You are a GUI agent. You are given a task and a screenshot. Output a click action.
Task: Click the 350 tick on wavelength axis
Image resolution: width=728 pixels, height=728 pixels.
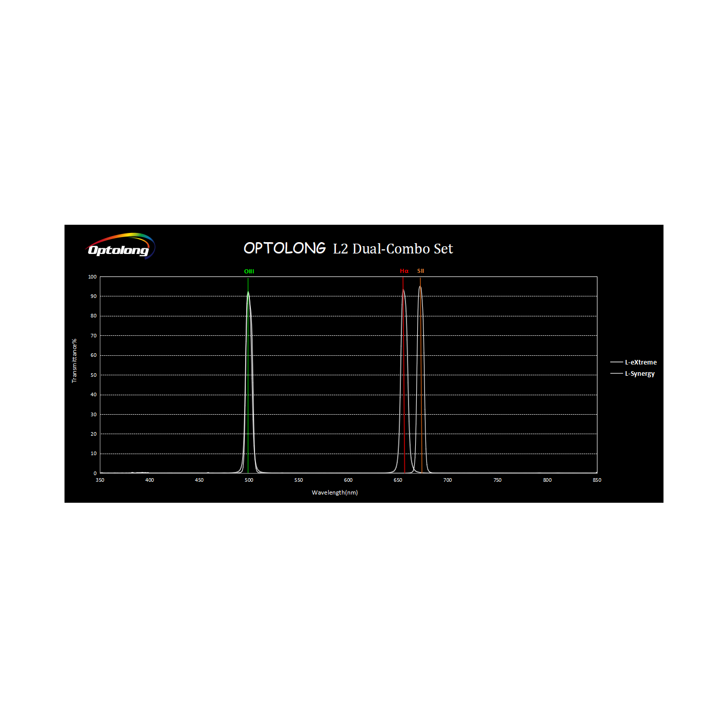click(x=100, y=480)
